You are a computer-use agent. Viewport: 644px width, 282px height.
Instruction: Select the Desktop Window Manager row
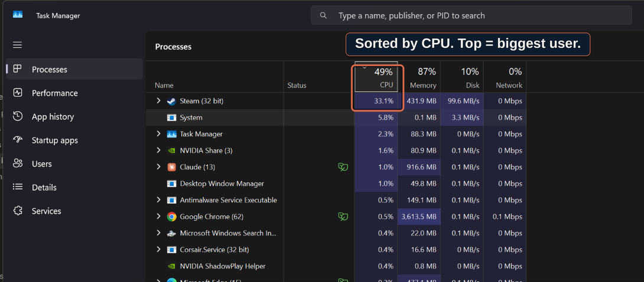[x=336, y=183]
